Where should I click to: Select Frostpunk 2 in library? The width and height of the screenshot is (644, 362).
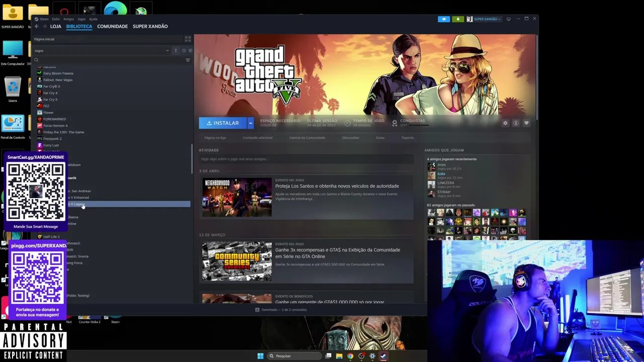[52, 139]
